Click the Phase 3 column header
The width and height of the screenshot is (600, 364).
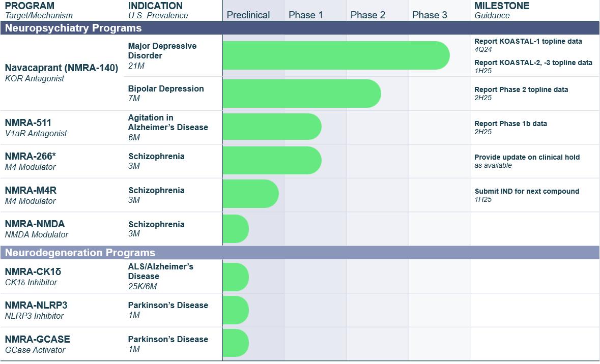pyautogui.click(x=430, y=15)
